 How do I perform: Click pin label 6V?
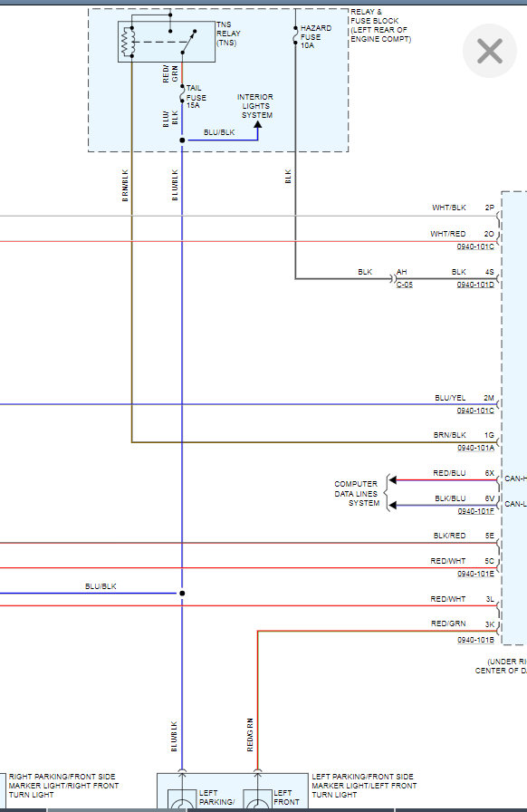(x=489, y=498)
